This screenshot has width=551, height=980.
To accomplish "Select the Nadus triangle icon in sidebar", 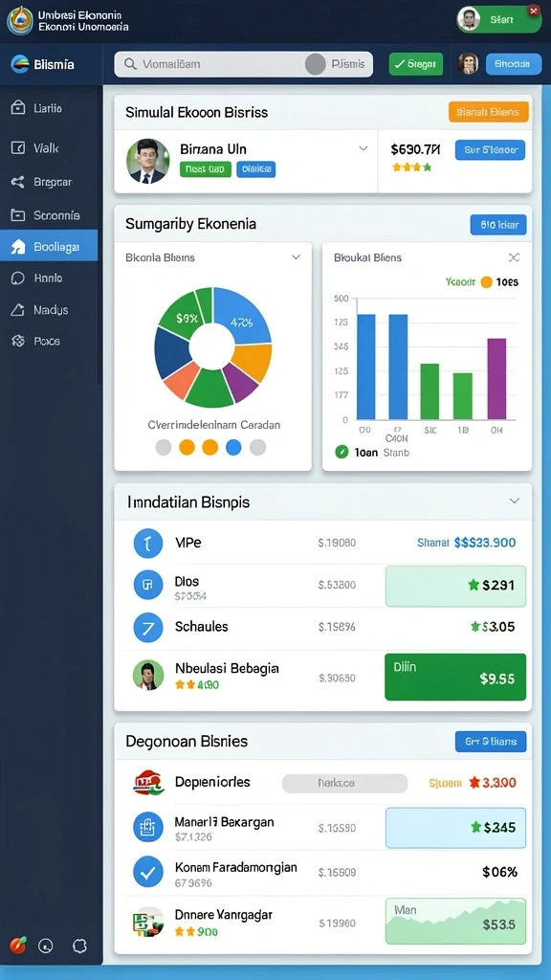I will tap(18, 309).
